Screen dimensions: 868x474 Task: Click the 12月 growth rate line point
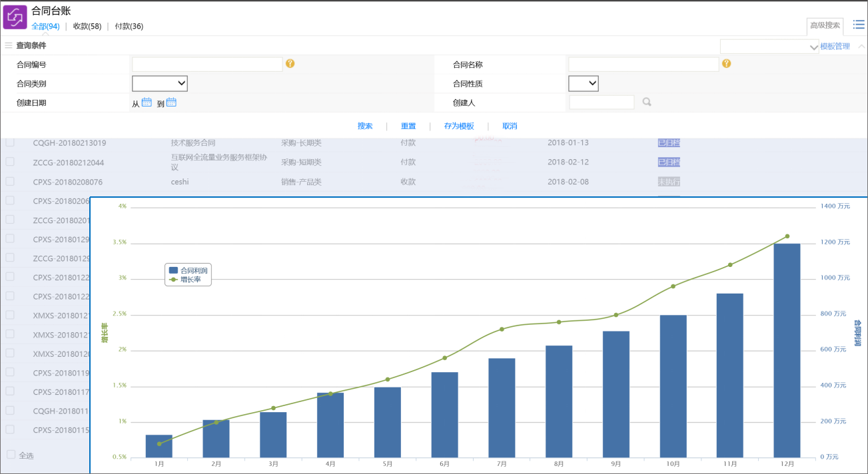pyautogui.click(x=787, y=236)
